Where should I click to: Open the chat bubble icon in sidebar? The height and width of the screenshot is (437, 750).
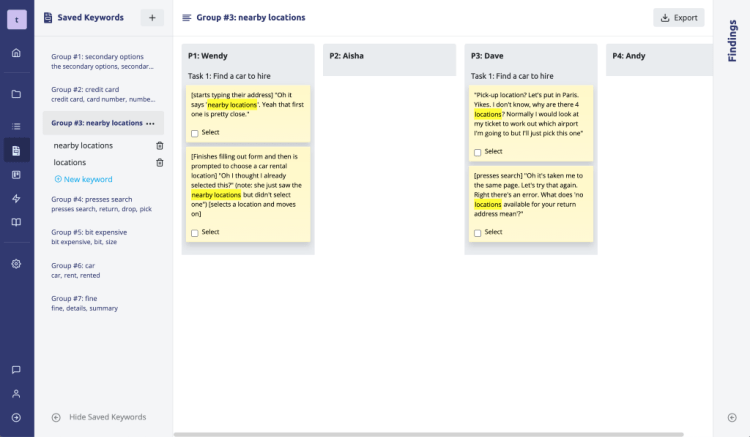pos(16,370)
